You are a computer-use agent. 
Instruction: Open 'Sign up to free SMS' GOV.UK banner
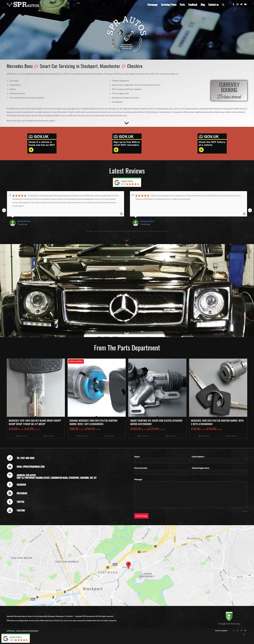point(127,143)
